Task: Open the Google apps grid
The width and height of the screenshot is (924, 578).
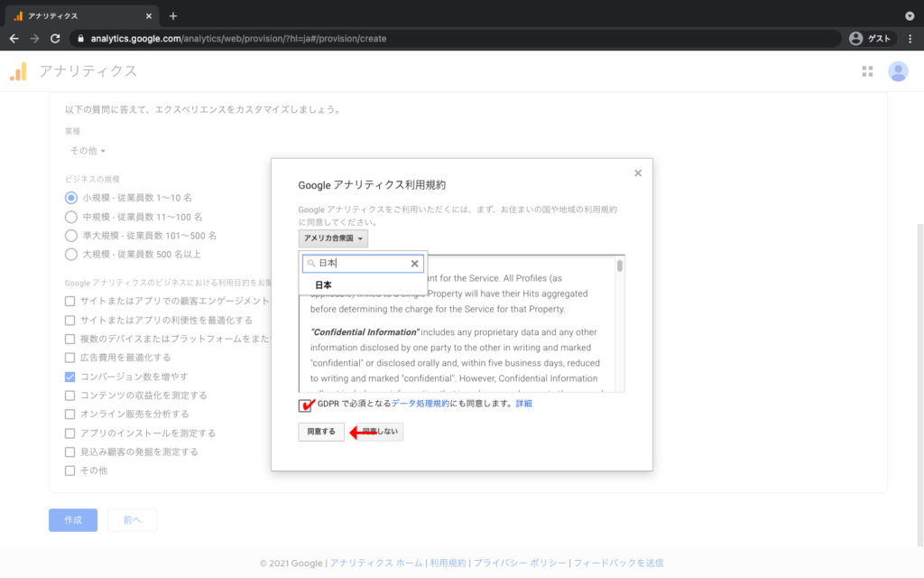Action: (x=867, y=71)
